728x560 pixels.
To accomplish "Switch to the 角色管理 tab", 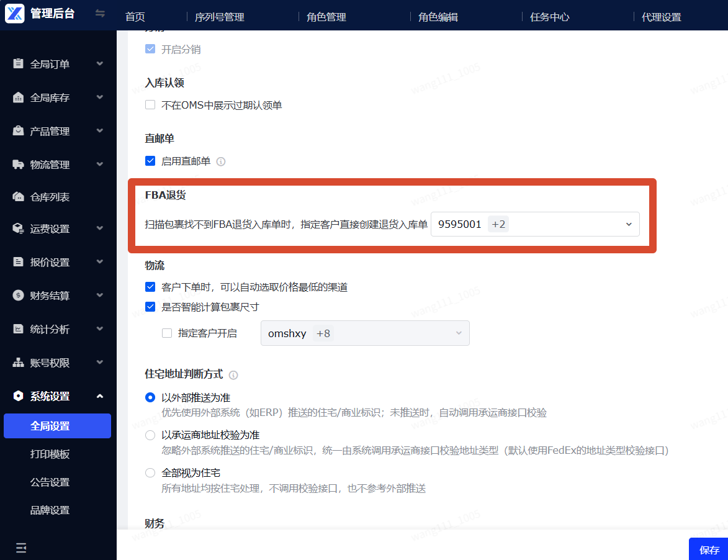I will (326, 17).
